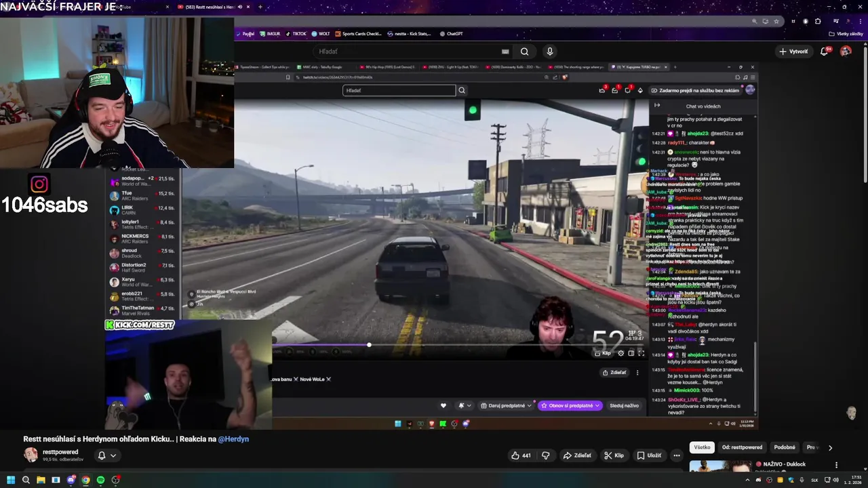Open OBS Studio from taskbar
The width and height of the screenshot is (868, 488).
coord(115,480)
